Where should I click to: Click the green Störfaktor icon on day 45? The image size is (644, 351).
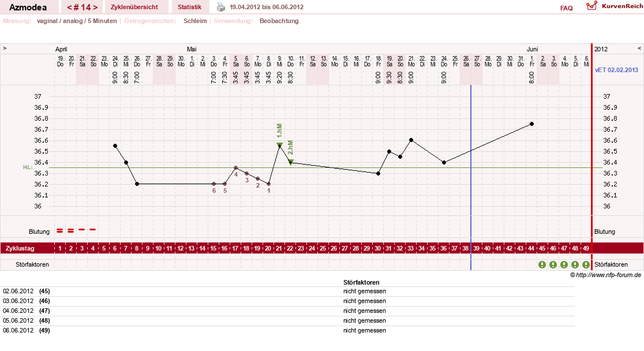542,264
